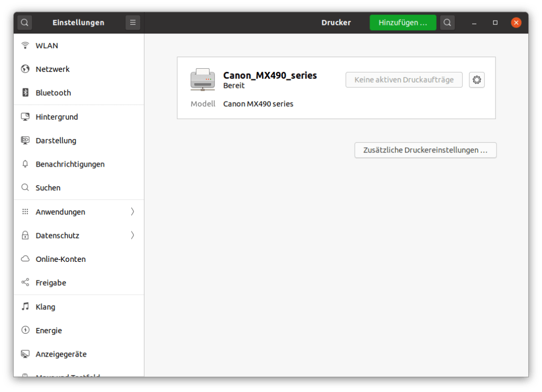Click the Netzwerk globe icon
542x392 pixels.
pyautogui.click(x=25, y=69)
